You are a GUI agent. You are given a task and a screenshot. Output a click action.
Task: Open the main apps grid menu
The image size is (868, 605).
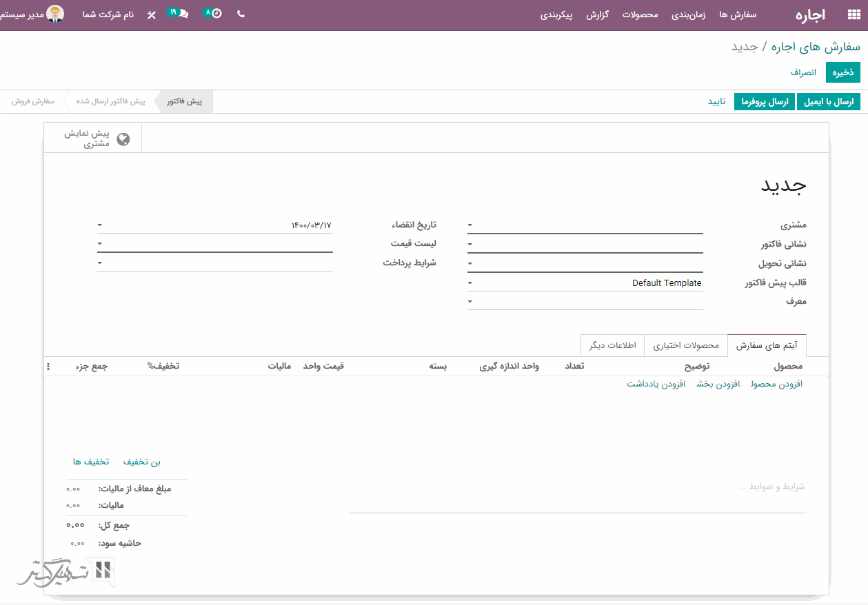coord(854,14)
